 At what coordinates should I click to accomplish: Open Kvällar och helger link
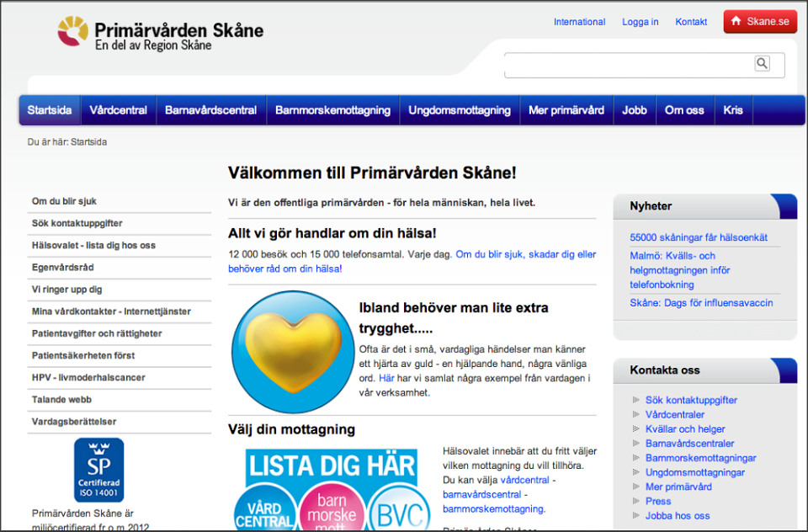point(685,429)
